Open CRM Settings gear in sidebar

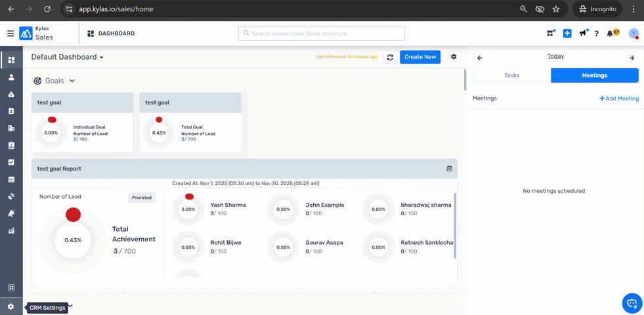click(11, 307)
